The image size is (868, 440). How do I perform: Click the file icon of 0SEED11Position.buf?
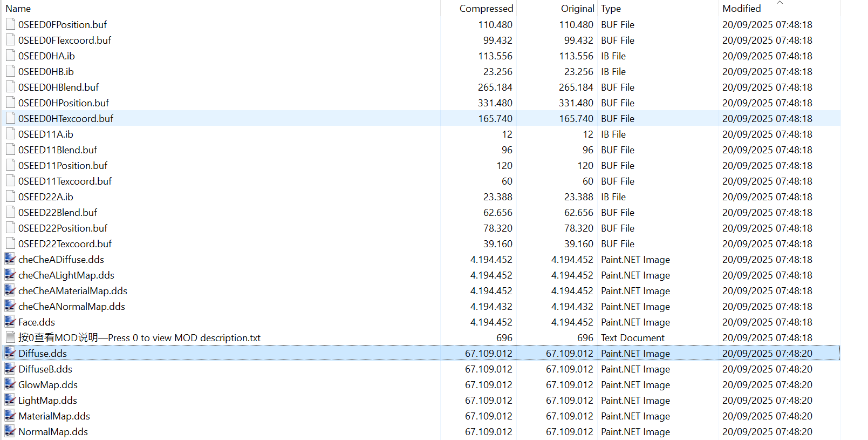pyautogui.click(x=10, y=165)
